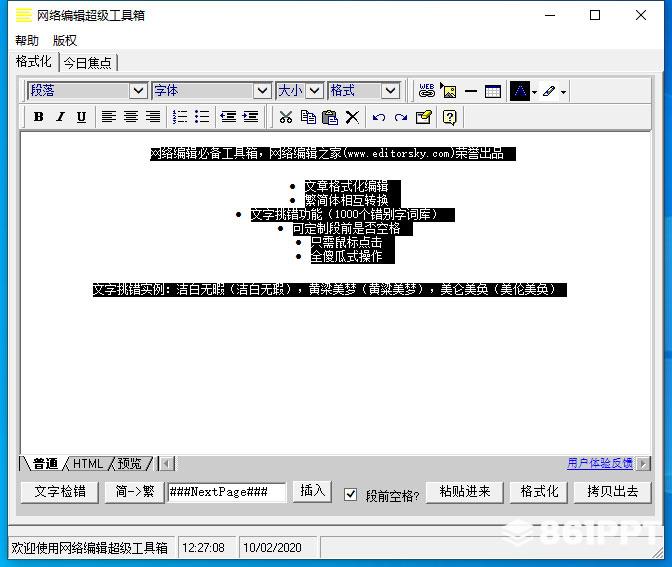Toggle underline formatting
Screen dimensions: 672x567
pyautogui.click(x=81, y=117)
